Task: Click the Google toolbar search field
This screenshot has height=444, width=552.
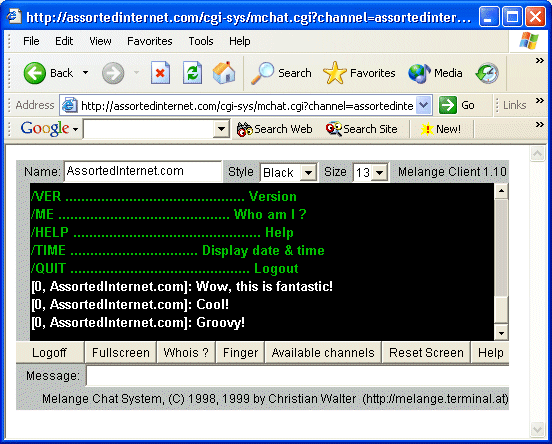Action: (x=149, y=129)
